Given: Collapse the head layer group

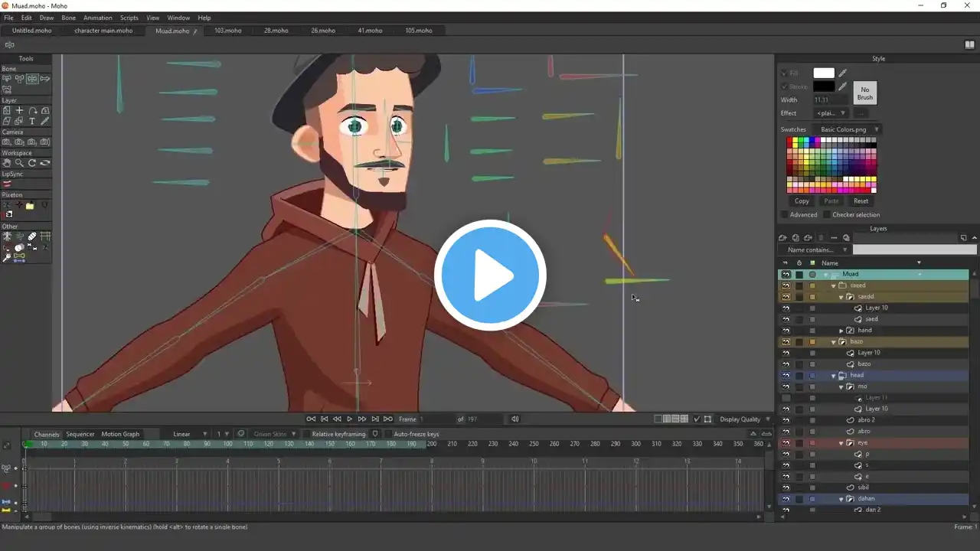Looking at the screenshot, I should click(834, 376).
